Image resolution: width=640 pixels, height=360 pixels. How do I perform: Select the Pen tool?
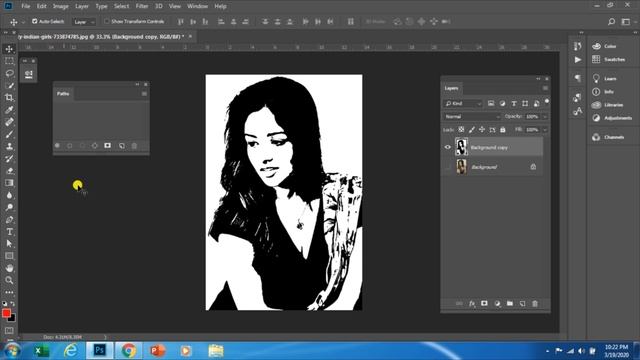coord(9,220)
